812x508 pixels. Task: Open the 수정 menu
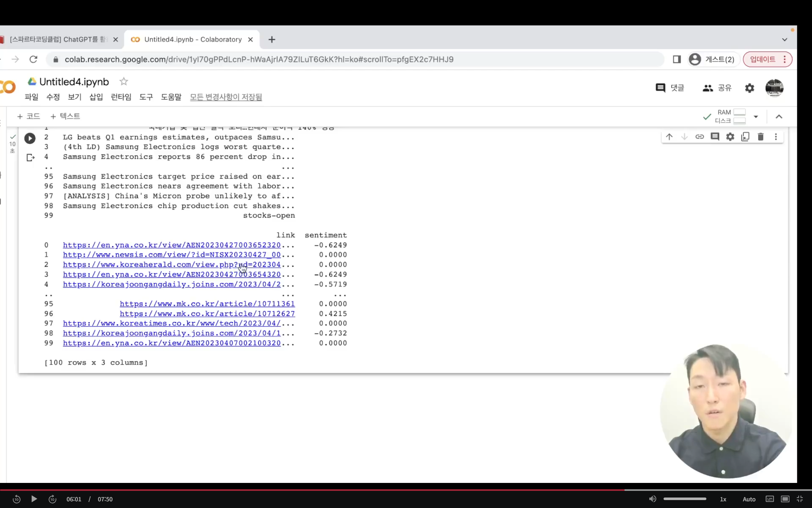pyautogui.click(x=53, y=97)
